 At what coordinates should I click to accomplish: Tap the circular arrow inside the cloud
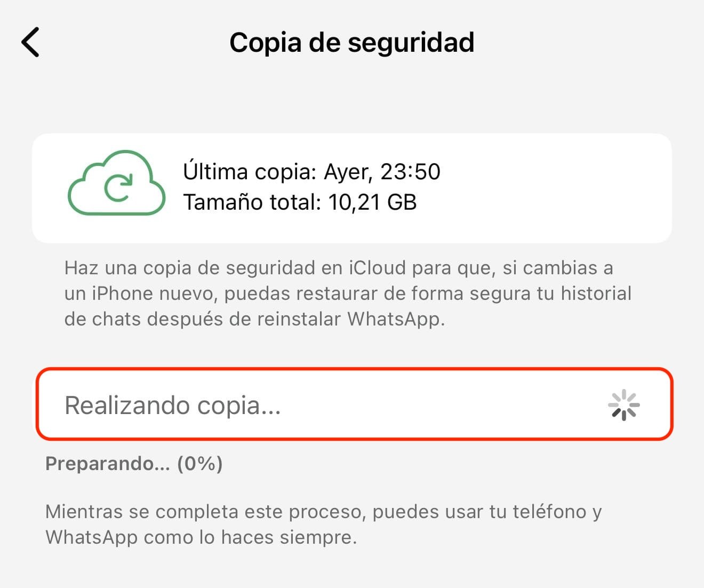[x=118, y=188]
